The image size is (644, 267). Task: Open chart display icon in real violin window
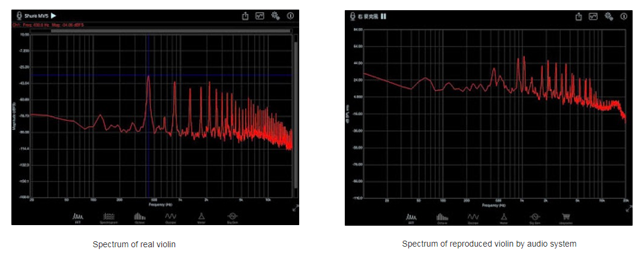(260, 16)
